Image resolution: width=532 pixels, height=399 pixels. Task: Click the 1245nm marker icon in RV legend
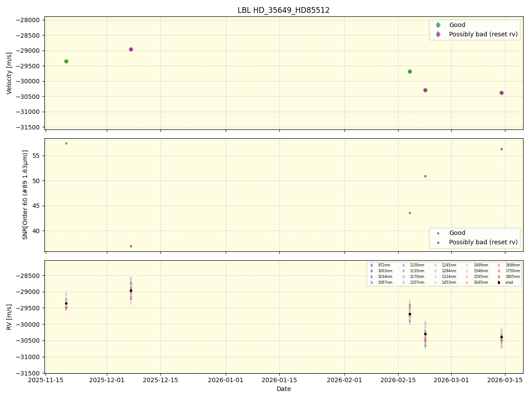point(435,265)
